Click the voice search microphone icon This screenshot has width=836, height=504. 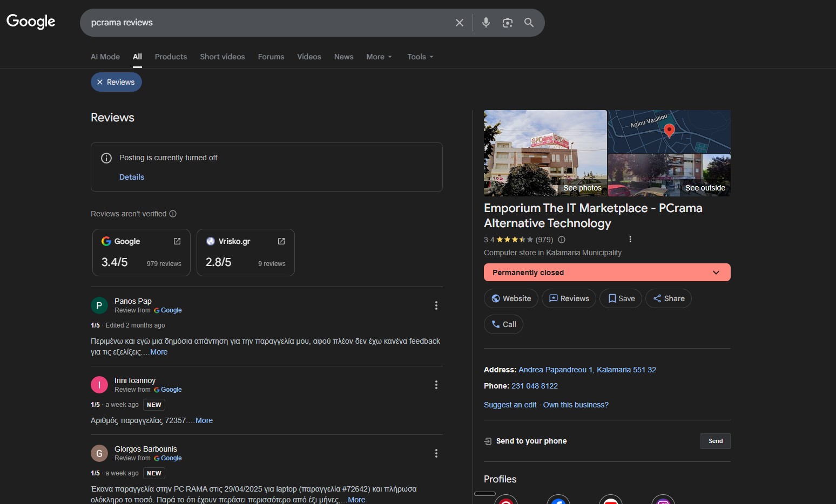click(486, 23)
